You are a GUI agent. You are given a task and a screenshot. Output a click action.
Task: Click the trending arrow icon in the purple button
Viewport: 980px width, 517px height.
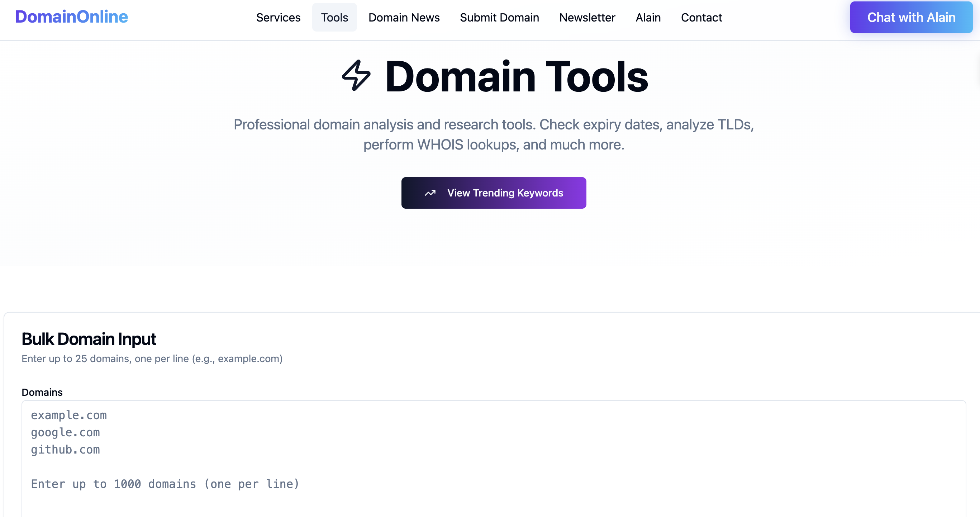point(430,193)
